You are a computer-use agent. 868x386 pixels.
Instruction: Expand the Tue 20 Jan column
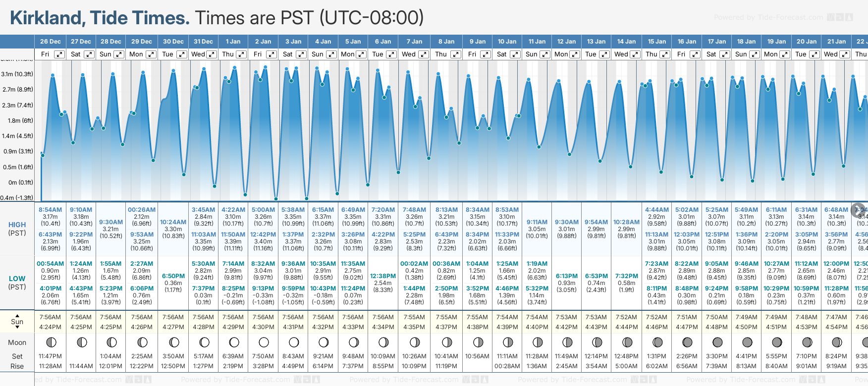point(814,54)
